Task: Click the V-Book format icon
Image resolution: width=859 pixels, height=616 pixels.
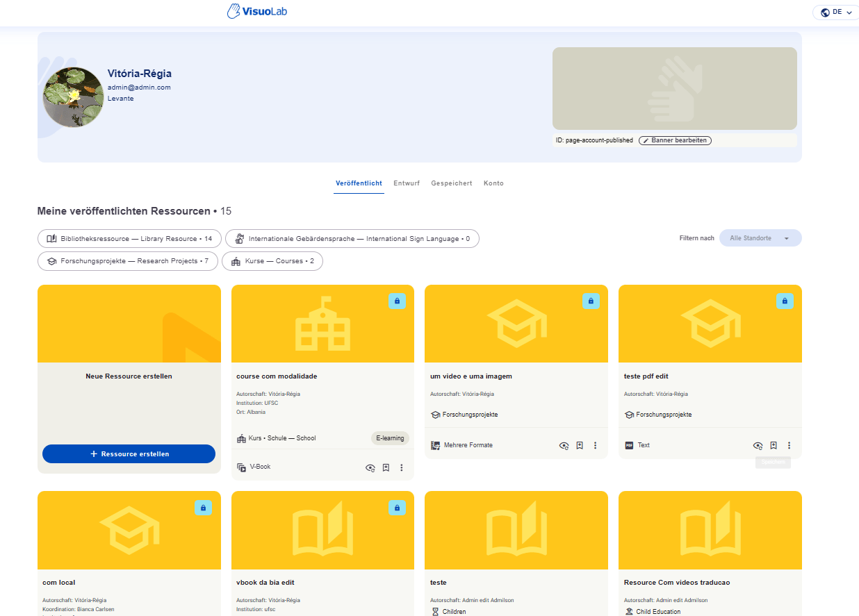Action: 241,467
